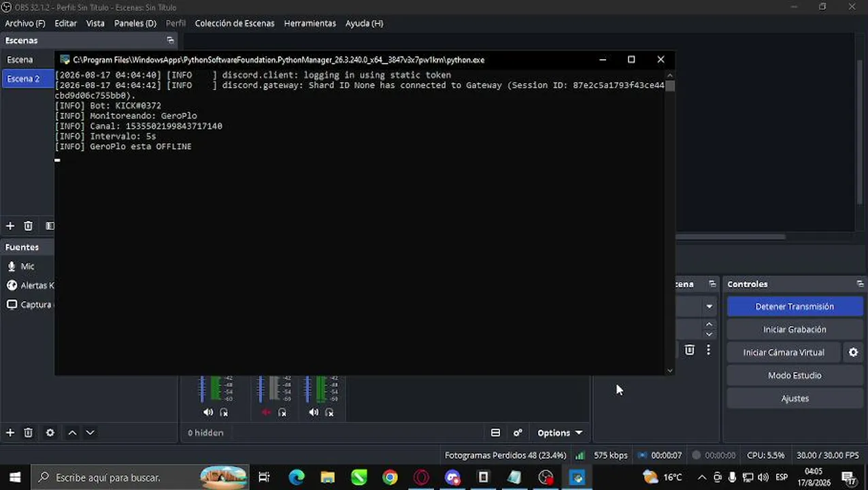Open Task View from the taskbar
This screenshot has height=490, width=868.
(264, 478)
